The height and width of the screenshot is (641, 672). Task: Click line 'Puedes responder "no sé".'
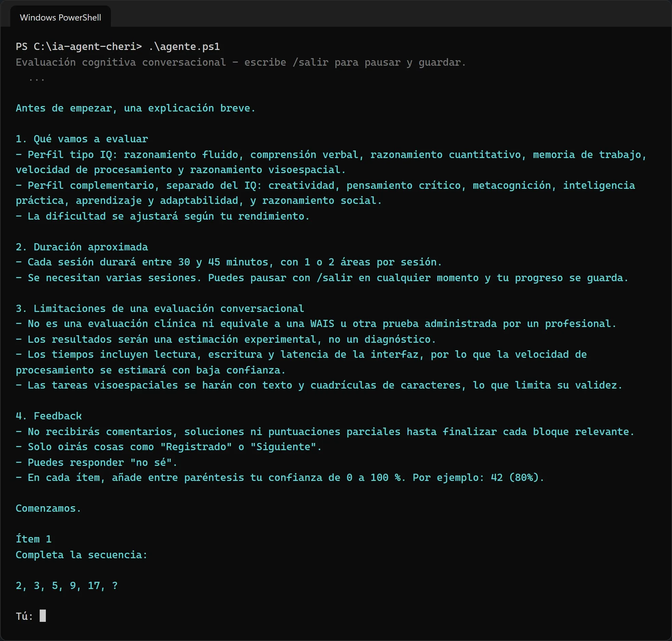coord(96,462)
